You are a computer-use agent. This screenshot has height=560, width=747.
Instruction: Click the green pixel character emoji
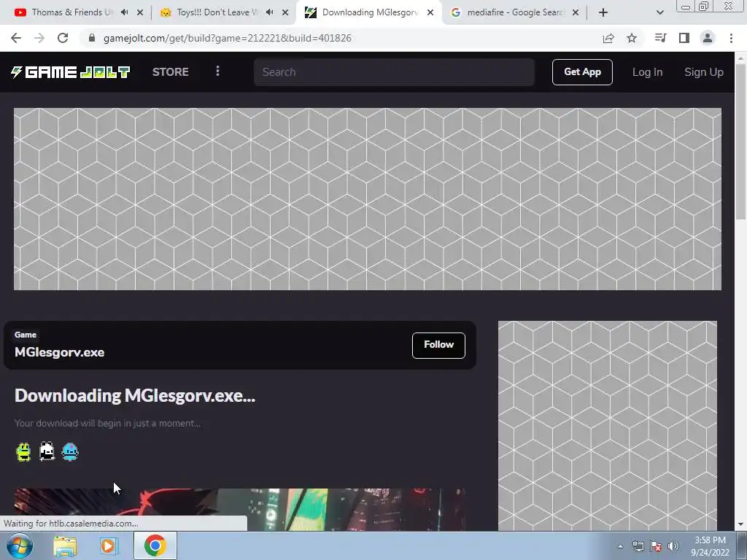(x=23, y=451)
